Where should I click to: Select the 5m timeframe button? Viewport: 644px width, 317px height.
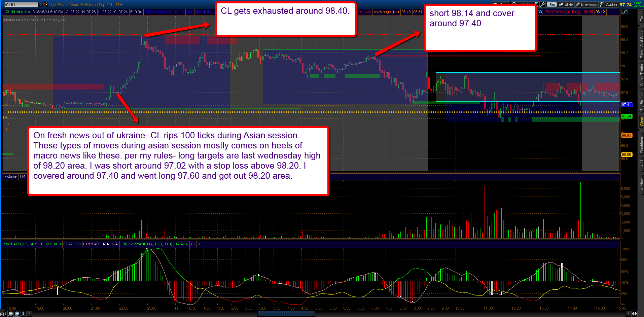552,5
